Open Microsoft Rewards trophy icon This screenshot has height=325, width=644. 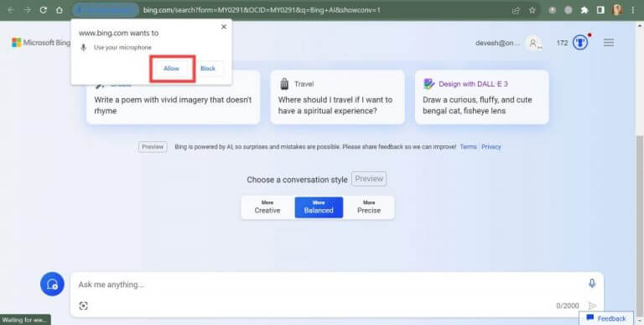point(580,42)
